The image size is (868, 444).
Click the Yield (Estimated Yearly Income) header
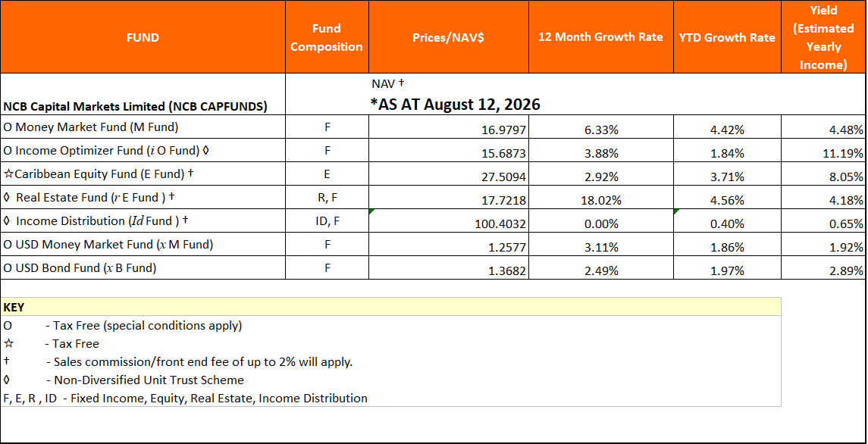[x=824, y=37]
